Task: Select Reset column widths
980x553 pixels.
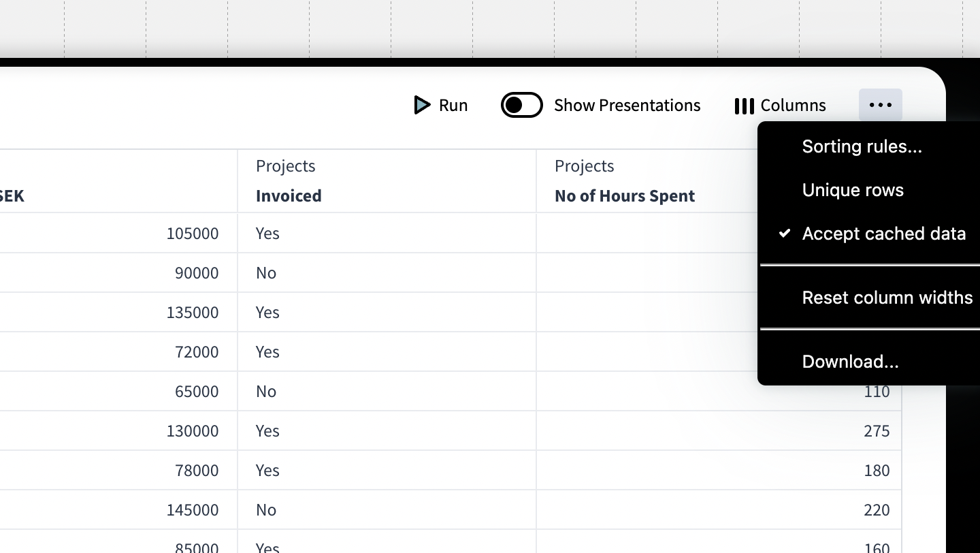Action: 887,298
